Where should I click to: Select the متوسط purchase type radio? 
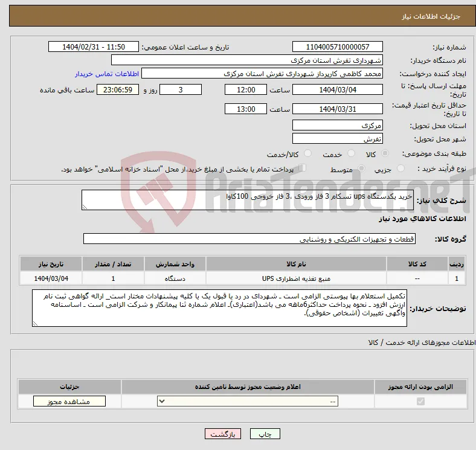coord(361,168)
